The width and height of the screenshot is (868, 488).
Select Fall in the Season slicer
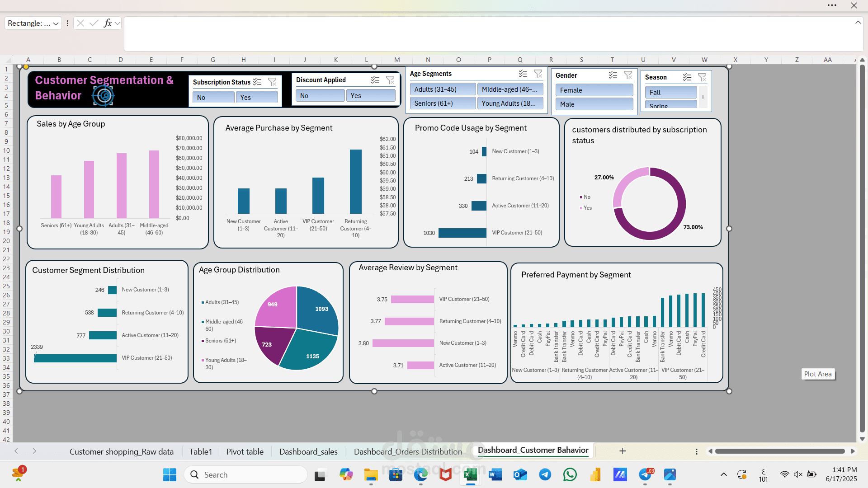point(670,92)
